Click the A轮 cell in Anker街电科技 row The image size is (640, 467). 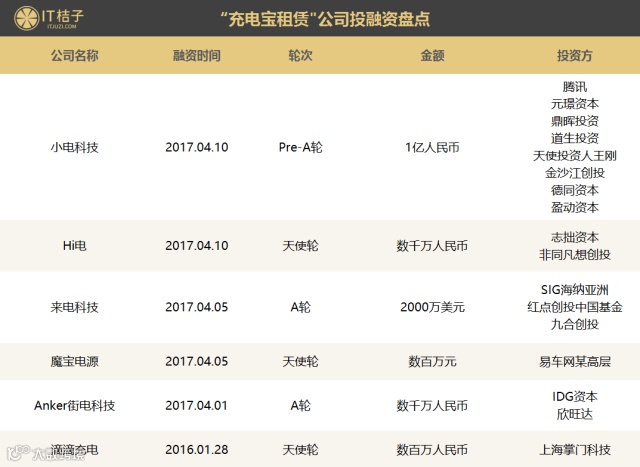[300, 405]
